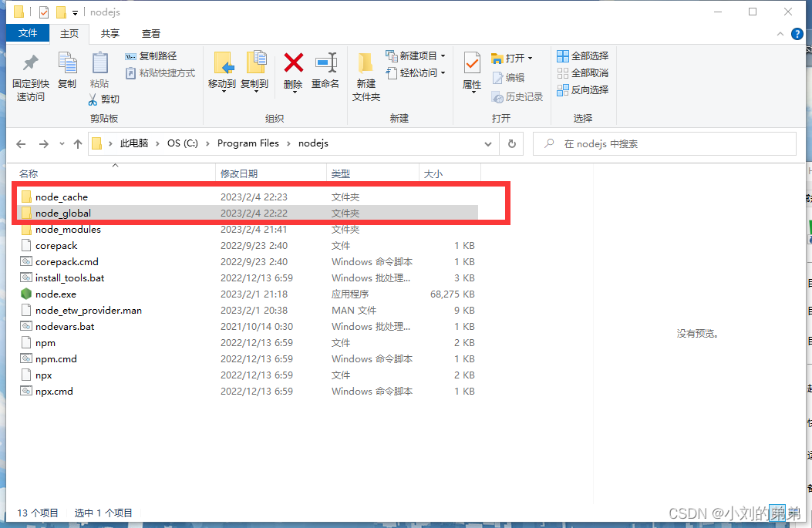Click Select all

tap(583, 56)
